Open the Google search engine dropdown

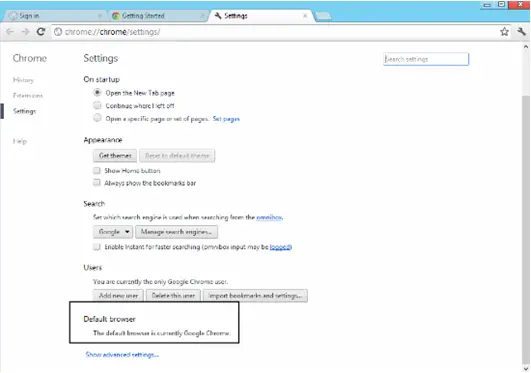pyautogui.click(x=113, y=232)
